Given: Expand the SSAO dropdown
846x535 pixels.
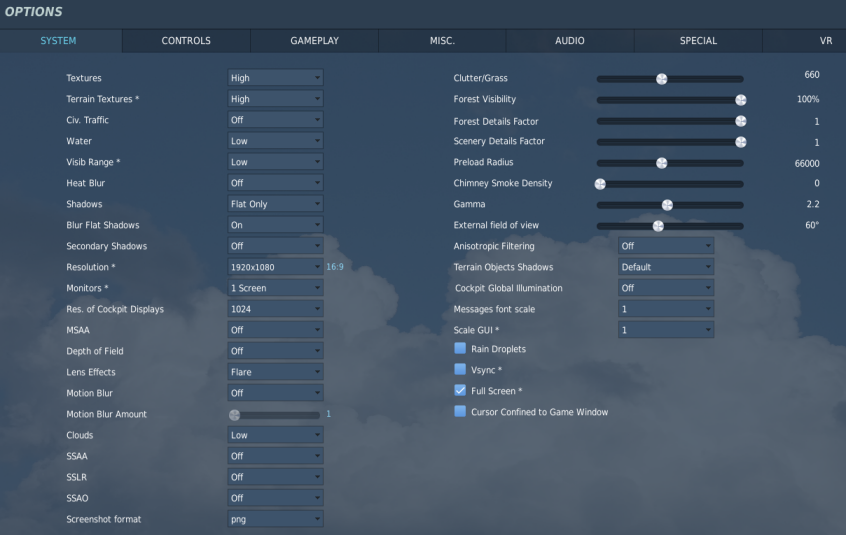Looking at the screenshot, I should click(x=275, y=498).
